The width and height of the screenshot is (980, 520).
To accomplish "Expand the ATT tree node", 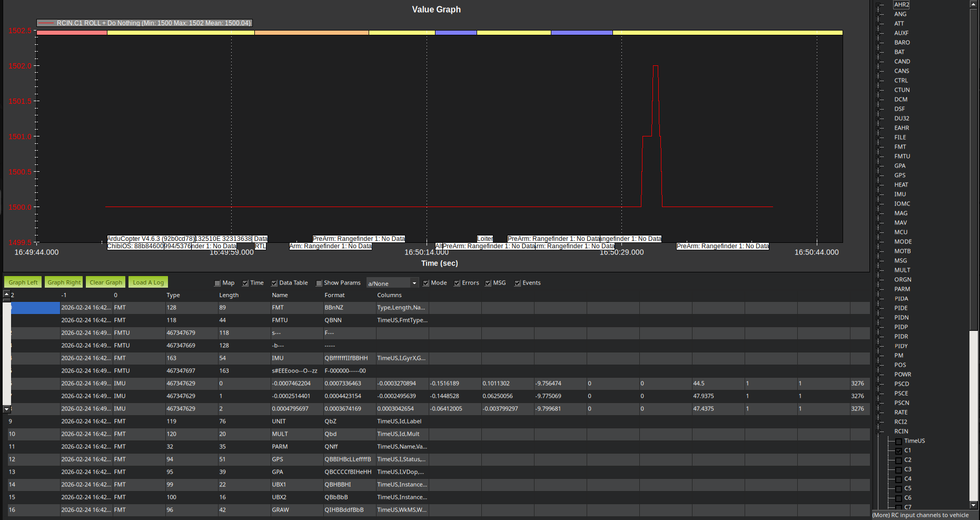I will pos(878,24).
